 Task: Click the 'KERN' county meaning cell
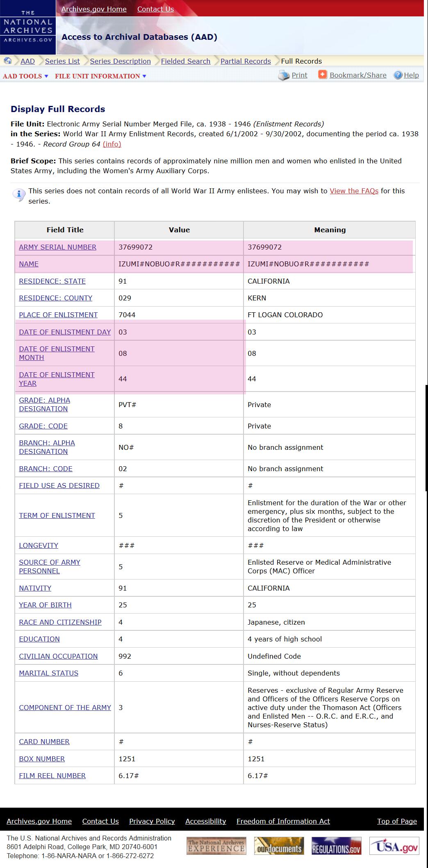(329, 298)
